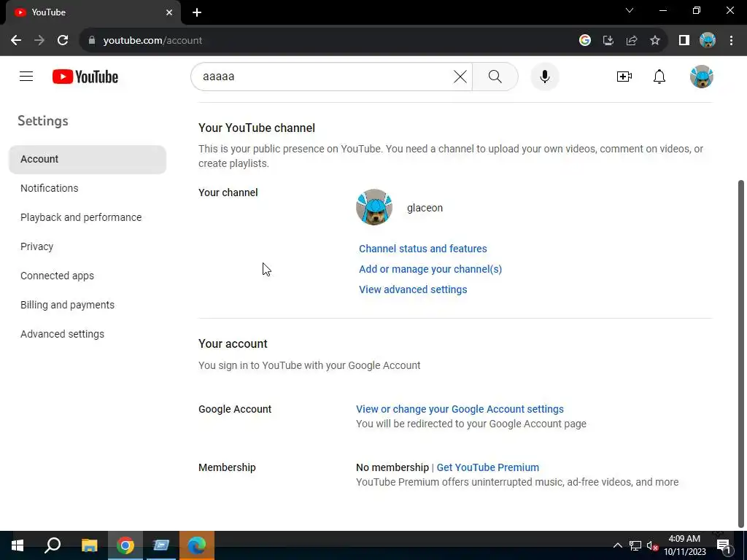The image size is (747, 560).
Task: Click the glaceon channel avatar
Action: pyautogui.click(x=374, y=207)
